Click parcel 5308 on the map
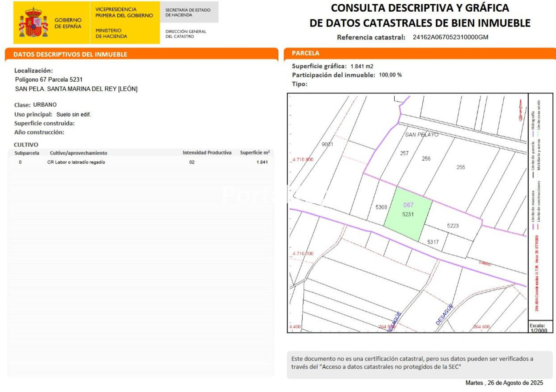 point(381,207)
